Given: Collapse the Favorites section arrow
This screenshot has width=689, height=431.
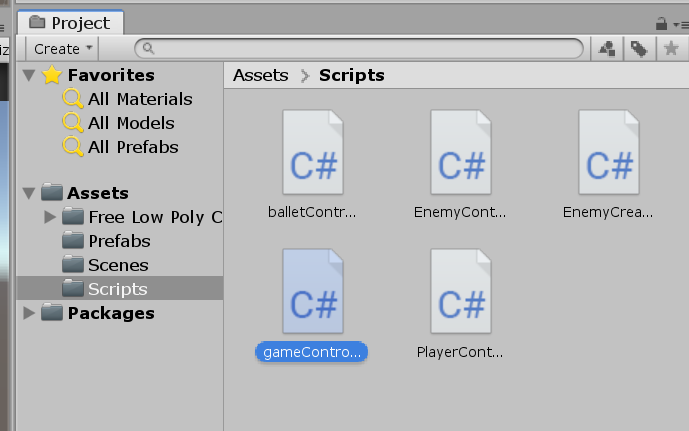Looking at the screenshot, I should point(29,75).
